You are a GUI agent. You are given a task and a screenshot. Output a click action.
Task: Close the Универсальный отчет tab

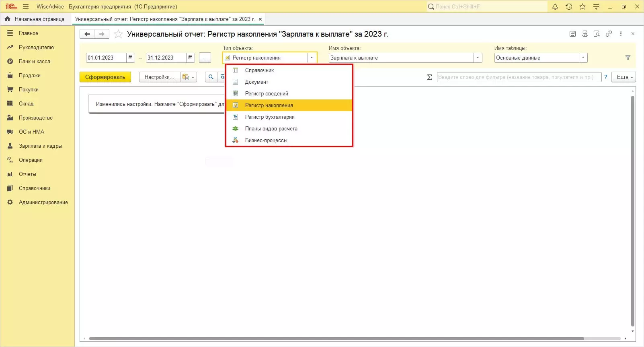(x=260, y=19)
